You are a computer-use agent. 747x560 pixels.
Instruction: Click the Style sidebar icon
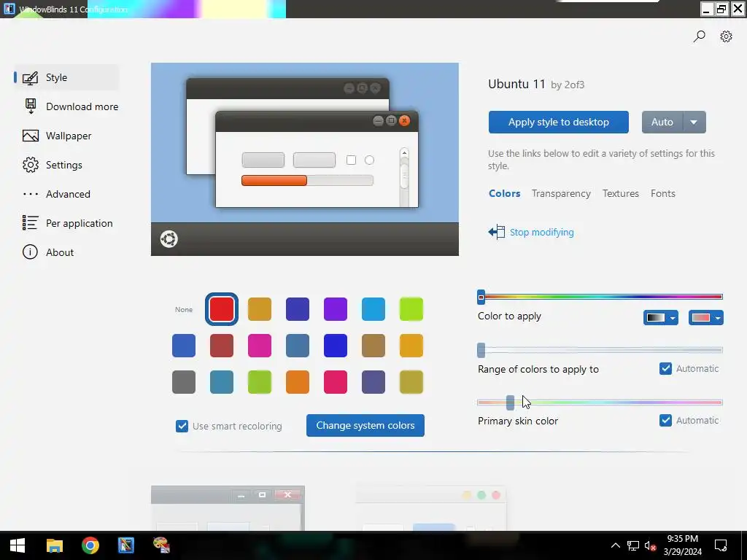tap(30, 77)
